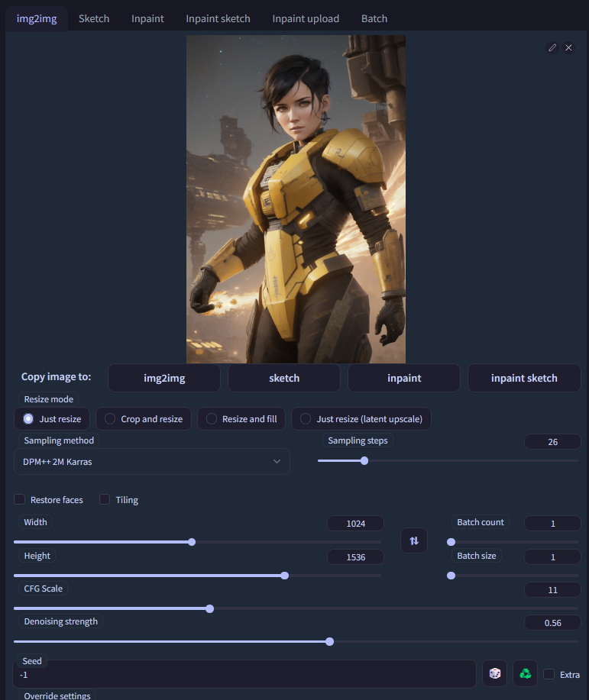Copy image to inpaint sketch button
Viewport: 589px width, 700px height.
click(x=524, y=378)
